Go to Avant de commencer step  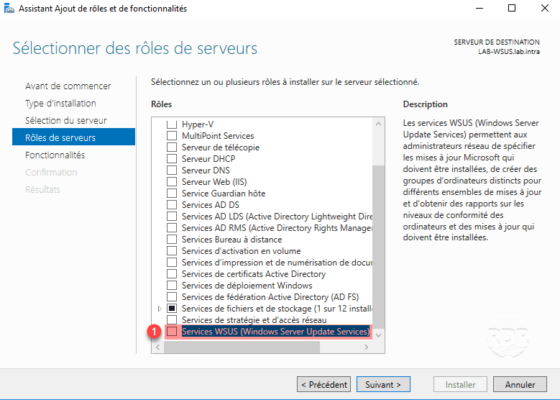click(68, 86)
